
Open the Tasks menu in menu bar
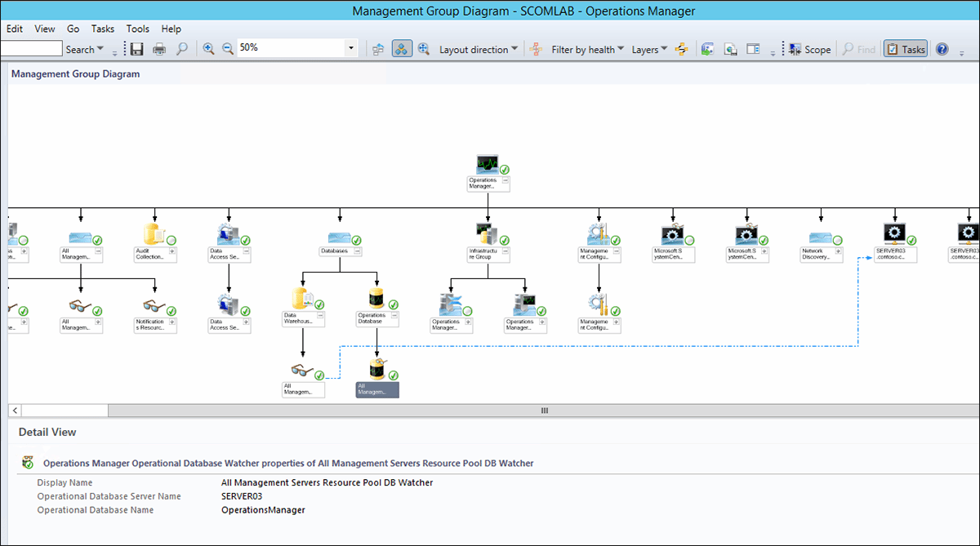click(x=102, y=29)
